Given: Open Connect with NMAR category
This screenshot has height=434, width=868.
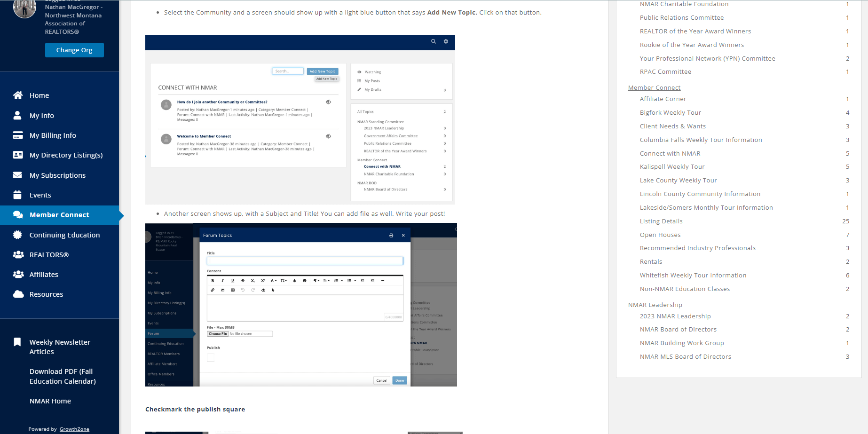Looking at the screenshot, I should tap(670, 153).
